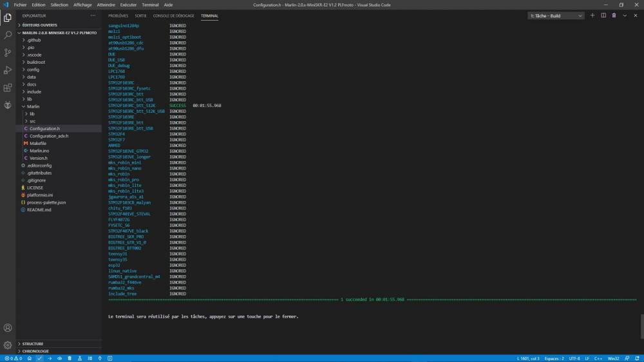The width and height of the screenshot is (644, 362).
Task: Collapse MARLIN-2.0.X-MINISKR-E2 project root
Action: click(x=59, y=32)
